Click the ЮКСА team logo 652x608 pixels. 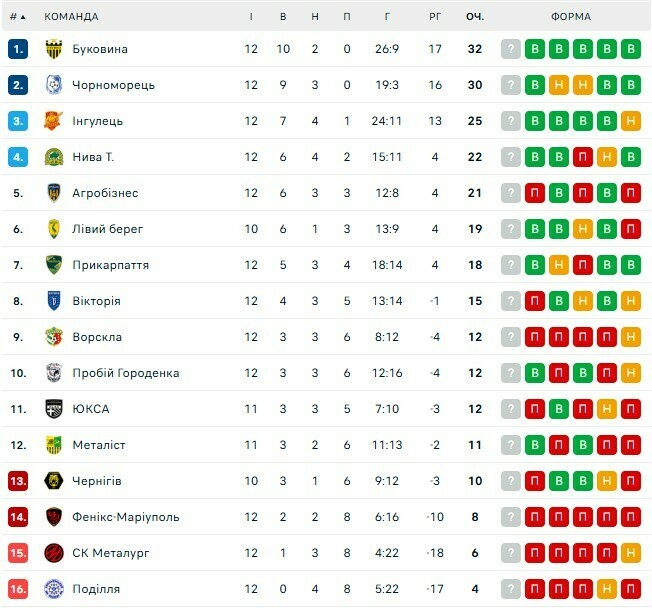pyautogui.click(x=54, y=409)
